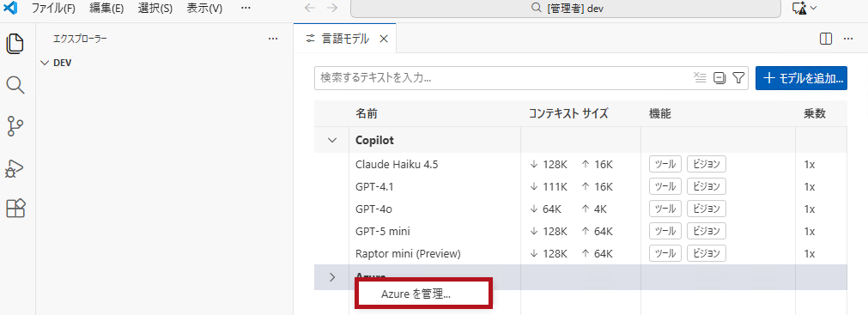Select the GPT-4.1 model row
868x315 pixels.
[580, 186]
